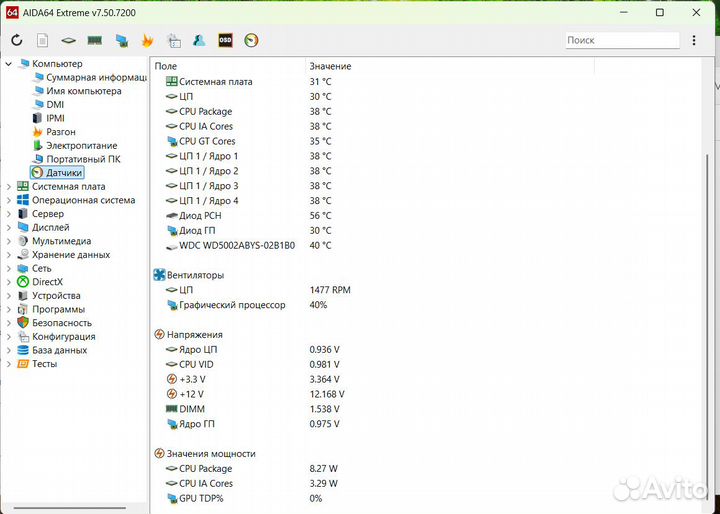720x514 pixels.
Task: Open the sensor panel settings toolbar icon
Action: (173, 40)
